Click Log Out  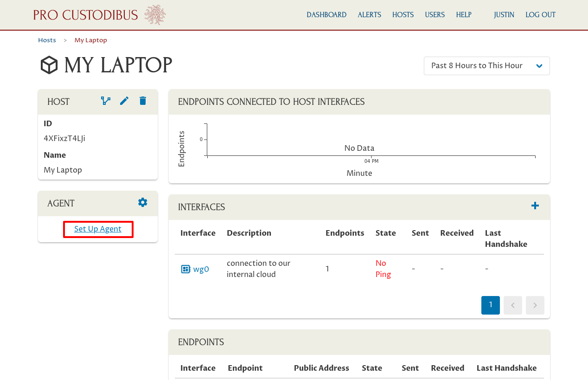click(x=540, y=15)
